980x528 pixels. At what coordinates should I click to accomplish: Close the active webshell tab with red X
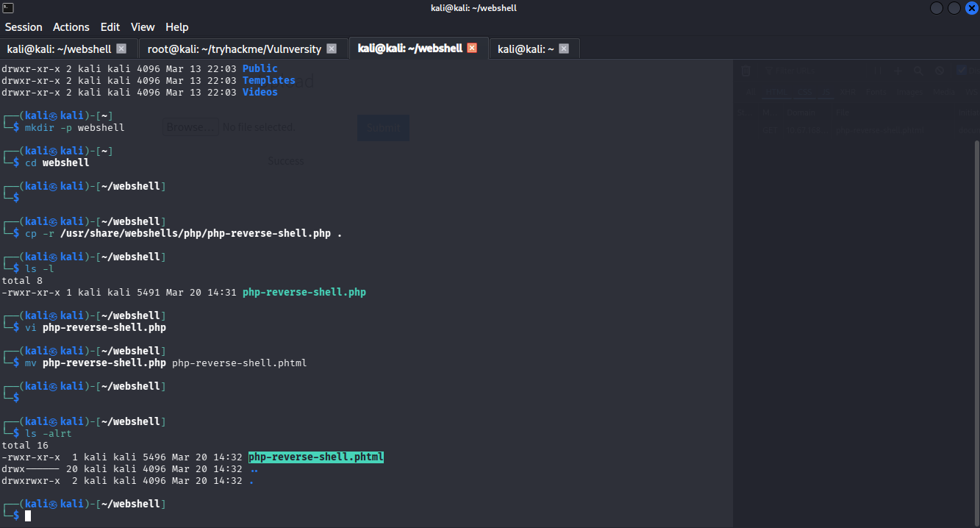click(472, 48)
